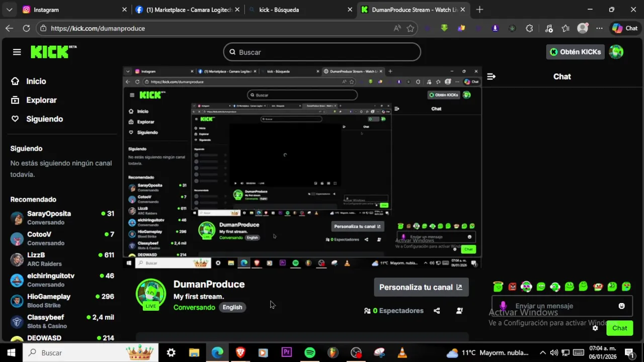Image resolution: width=644 pixels, height=362 pixels.
Task: Open OBS Studio from the taskbar
Action: (356, 352)
